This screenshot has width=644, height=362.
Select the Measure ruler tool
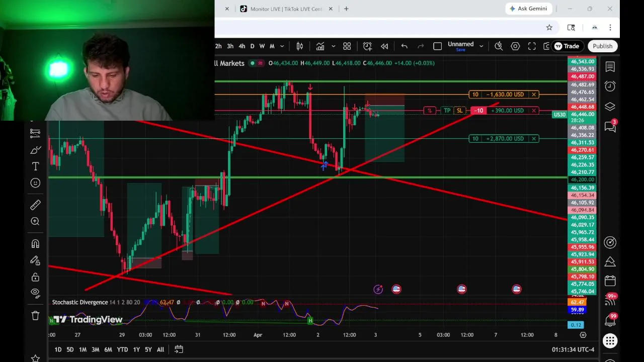click(x=35, y=205)
